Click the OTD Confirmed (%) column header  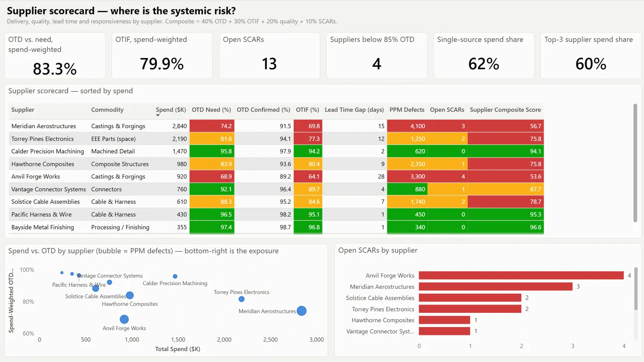(264, 110)
